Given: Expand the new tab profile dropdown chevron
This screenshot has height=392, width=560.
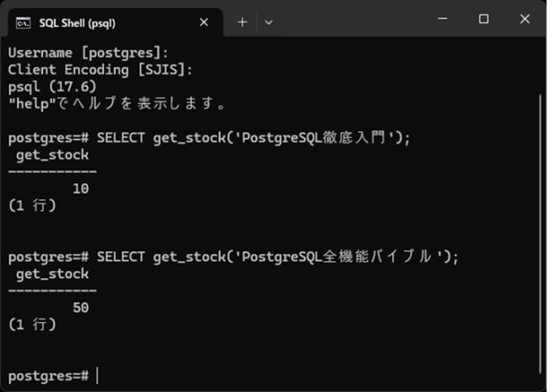Looking at the screenshot, I should click(268, 22).
